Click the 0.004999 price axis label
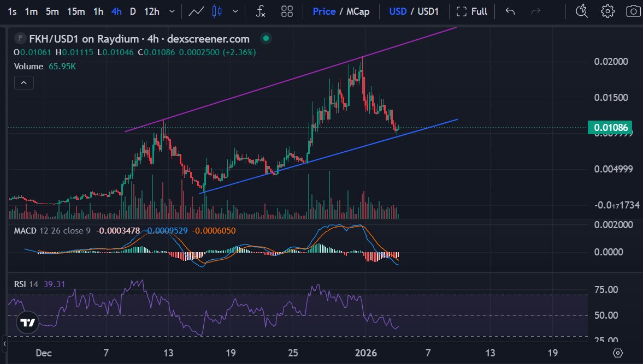This screenshot has width=643, height=364. (613, 169)
